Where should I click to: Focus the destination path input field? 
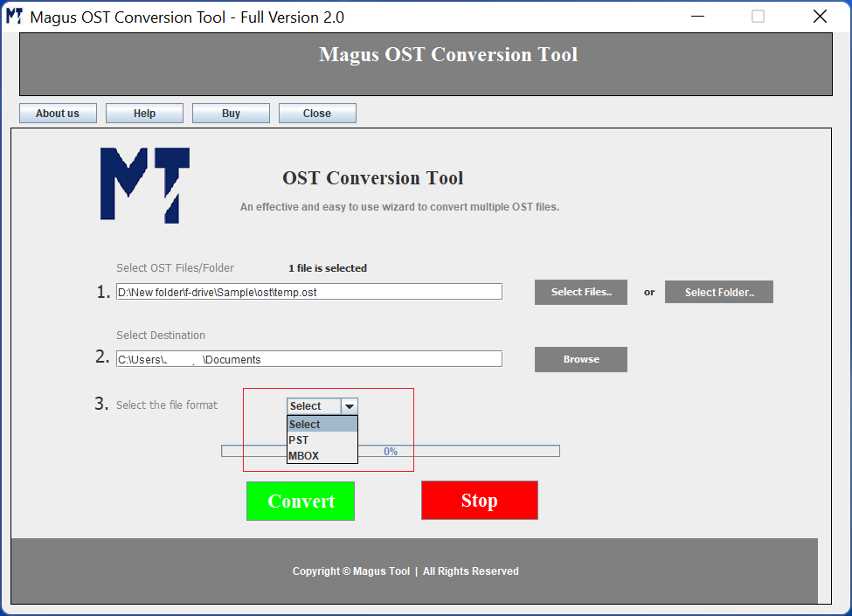coord(309,359)
